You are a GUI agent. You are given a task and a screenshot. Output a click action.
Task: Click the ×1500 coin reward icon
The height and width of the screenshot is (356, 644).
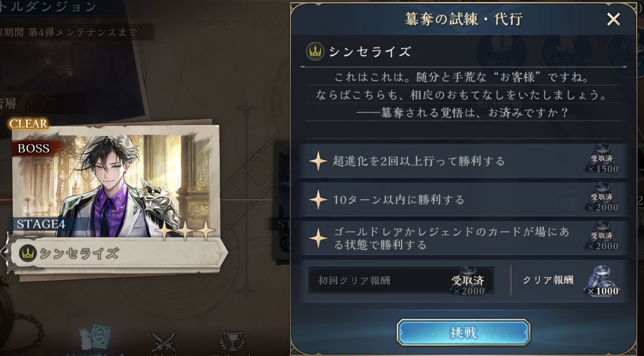pos(602,159)
